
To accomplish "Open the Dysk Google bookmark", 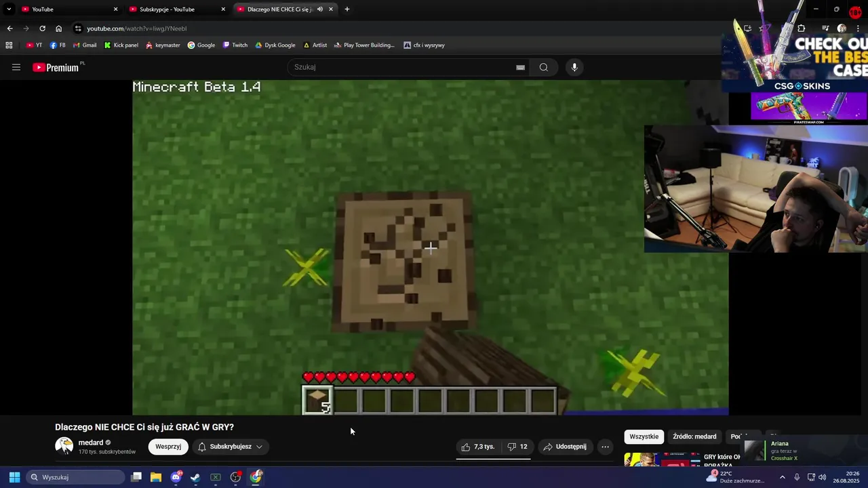I will [x=275, y=45].
